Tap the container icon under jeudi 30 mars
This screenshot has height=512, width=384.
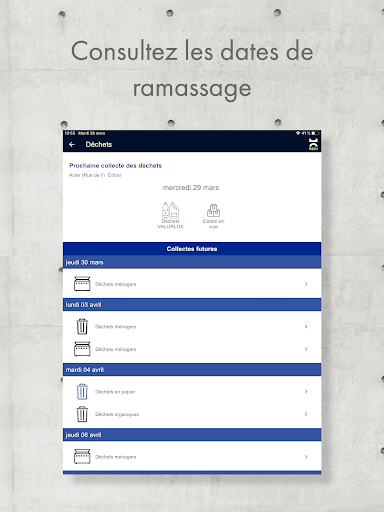(82, 284)
